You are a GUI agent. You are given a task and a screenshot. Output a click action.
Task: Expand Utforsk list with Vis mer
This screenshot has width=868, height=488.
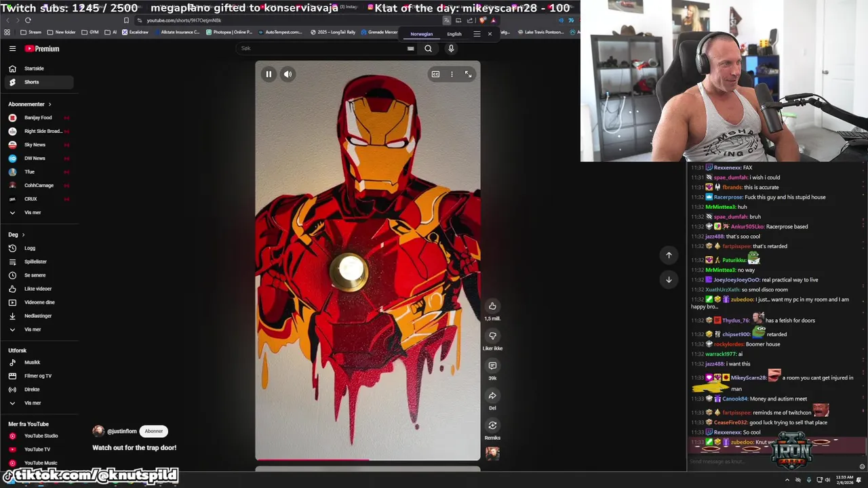(38, 403)
